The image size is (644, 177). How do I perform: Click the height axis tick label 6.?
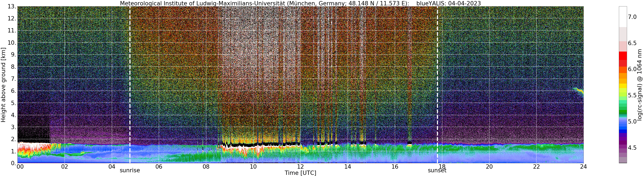click(13, 91)
